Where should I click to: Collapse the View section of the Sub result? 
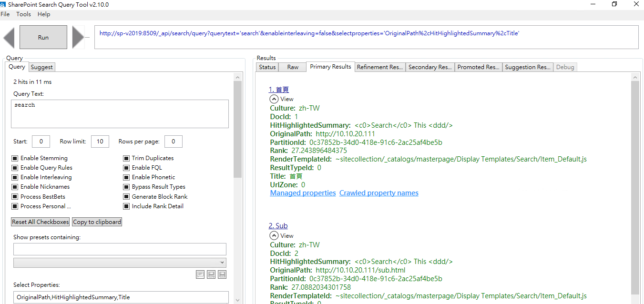coord(274,235)
